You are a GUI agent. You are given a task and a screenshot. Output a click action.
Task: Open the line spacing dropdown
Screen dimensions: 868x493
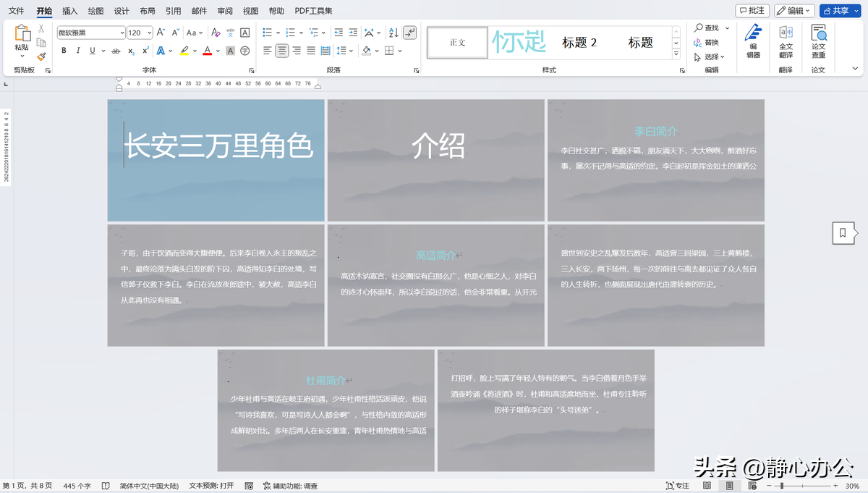pos(346,51)
